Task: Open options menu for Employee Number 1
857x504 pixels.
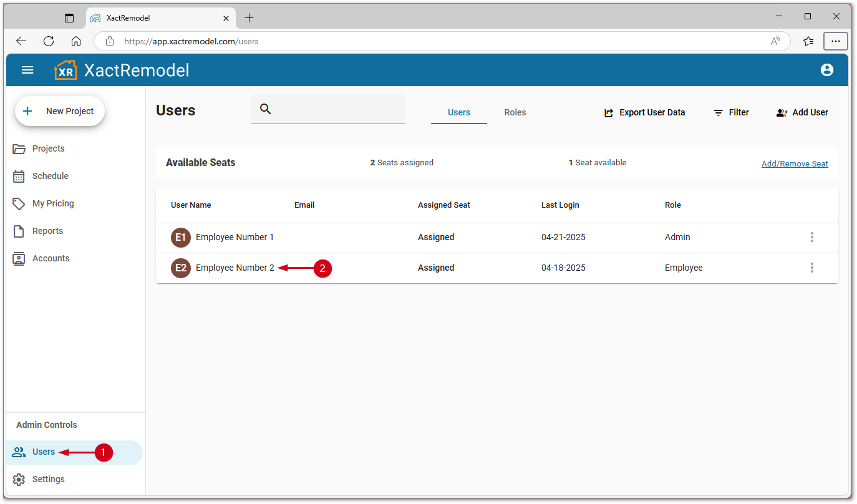Action: (811, 237)
